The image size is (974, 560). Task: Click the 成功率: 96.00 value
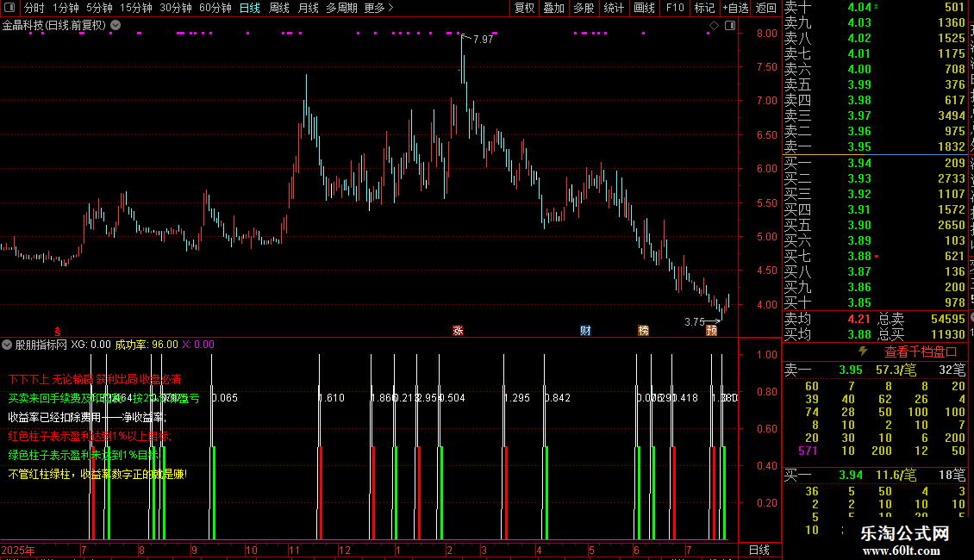pos(147,345)
